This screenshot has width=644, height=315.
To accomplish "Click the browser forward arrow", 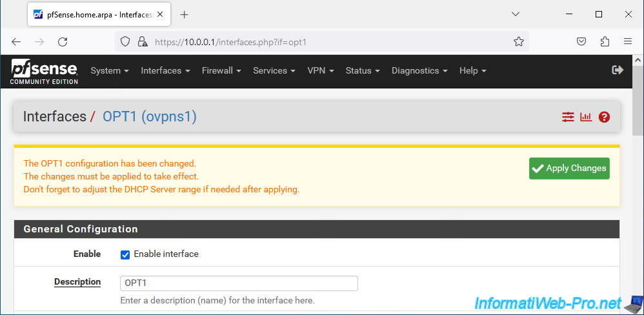I will click(x=39, y=41).
